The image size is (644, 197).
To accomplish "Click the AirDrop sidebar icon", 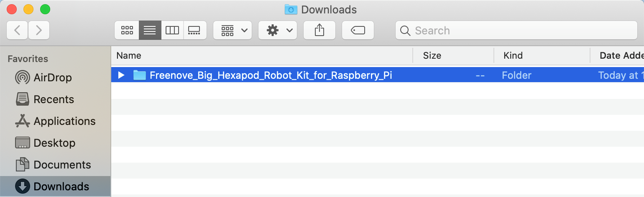I will (x=22, y=78).
